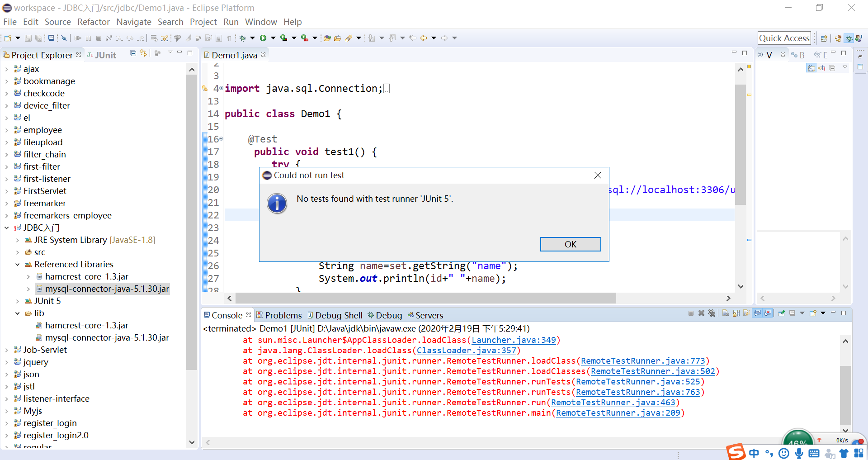
Task: Toggle Link with Editor in Project Explorer
Action: 143,53
